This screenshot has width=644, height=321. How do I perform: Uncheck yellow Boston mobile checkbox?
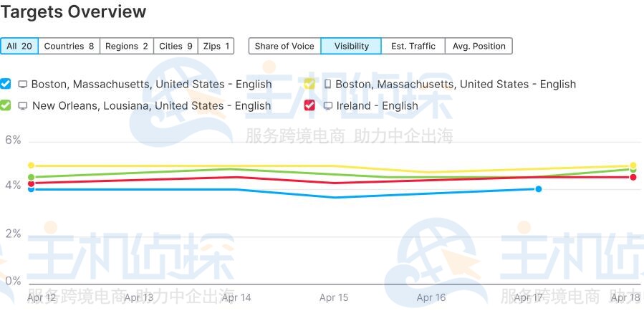coord(309,84)
